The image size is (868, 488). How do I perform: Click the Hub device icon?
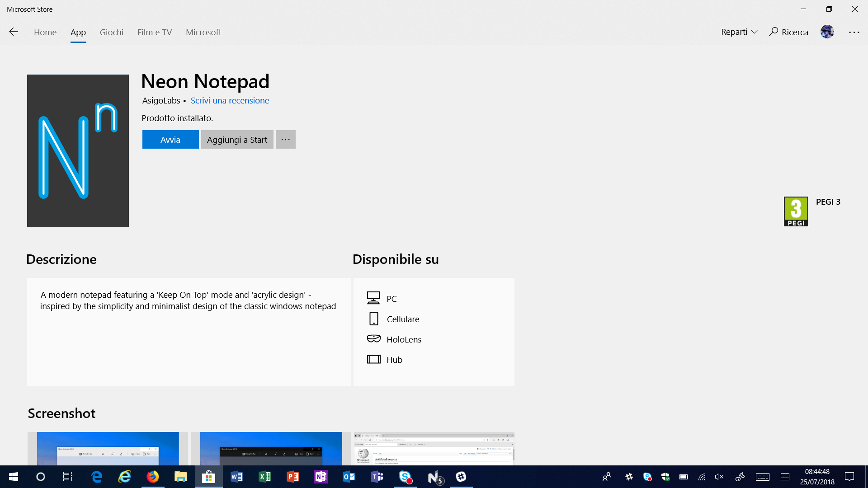pyautogui.click(x=374, y=359)
